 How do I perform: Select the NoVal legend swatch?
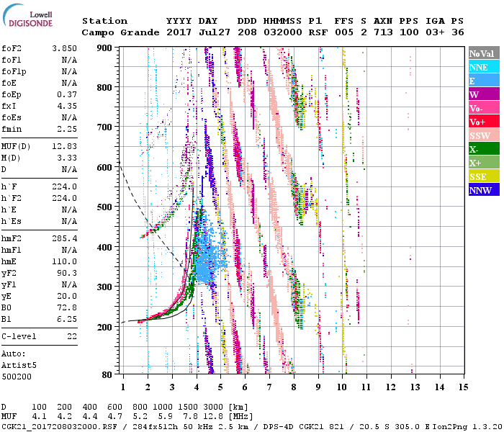(x=484, y=53)
